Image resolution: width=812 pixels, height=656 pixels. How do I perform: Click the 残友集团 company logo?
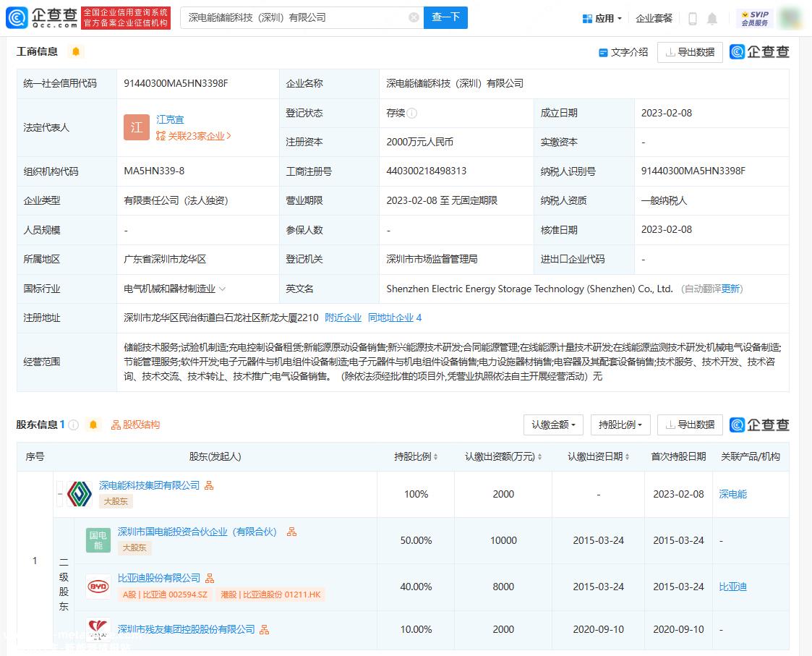[x=98, y=629]
